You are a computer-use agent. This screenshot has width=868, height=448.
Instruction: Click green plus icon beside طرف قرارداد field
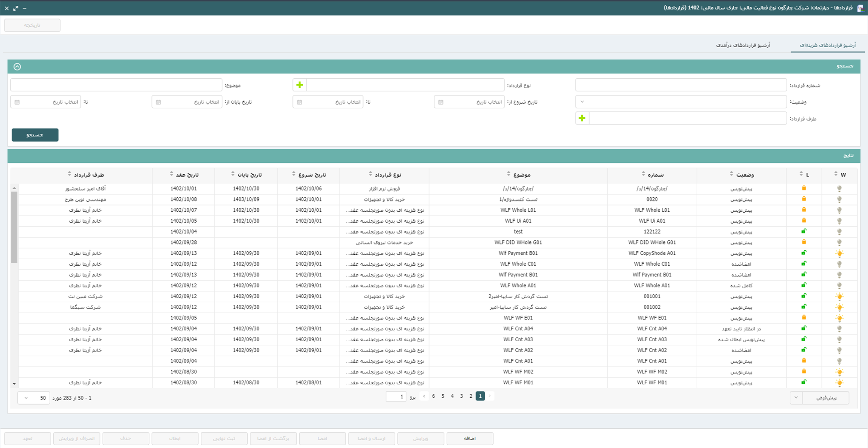[582, 118]
